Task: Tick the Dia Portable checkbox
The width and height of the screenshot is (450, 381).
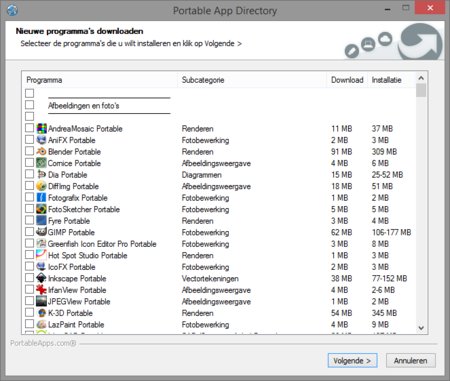Action: [x=30, y=174]
